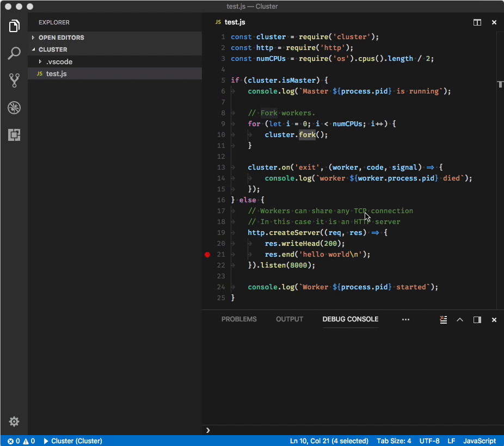Open Settings via the gear icon

pyautogui.click(x=14, y=422)
